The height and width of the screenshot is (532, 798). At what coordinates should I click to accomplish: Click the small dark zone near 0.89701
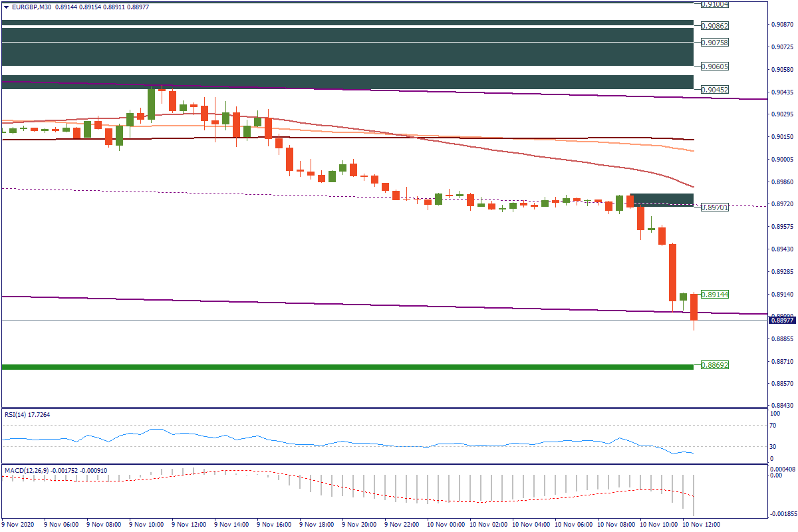[x=661, y=199]
